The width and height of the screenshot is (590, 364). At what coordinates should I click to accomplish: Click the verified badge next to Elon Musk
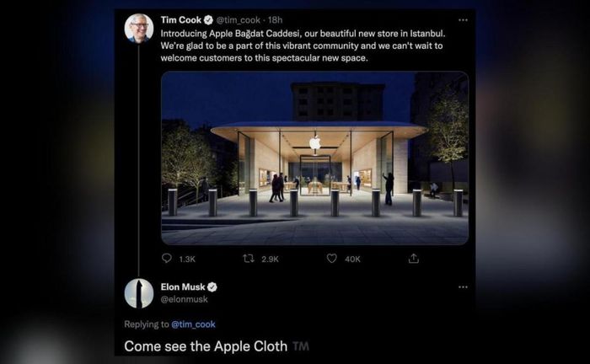pyautogui.click(x=212, y=286)
